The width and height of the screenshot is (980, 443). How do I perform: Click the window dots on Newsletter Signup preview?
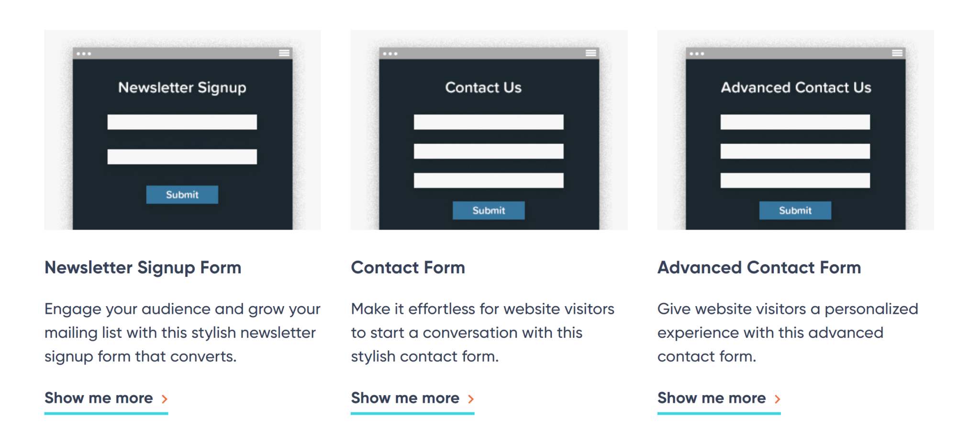[x=84, y=54]
